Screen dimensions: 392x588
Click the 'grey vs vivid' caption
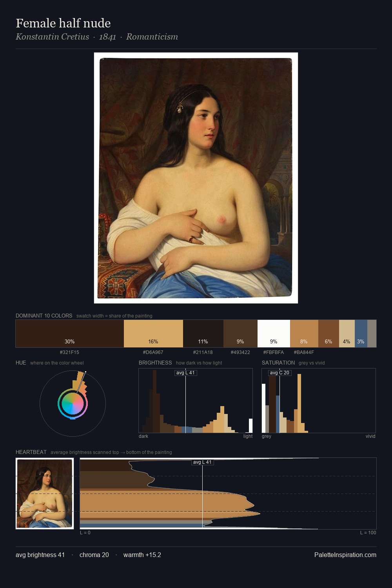tap(312, 363)
